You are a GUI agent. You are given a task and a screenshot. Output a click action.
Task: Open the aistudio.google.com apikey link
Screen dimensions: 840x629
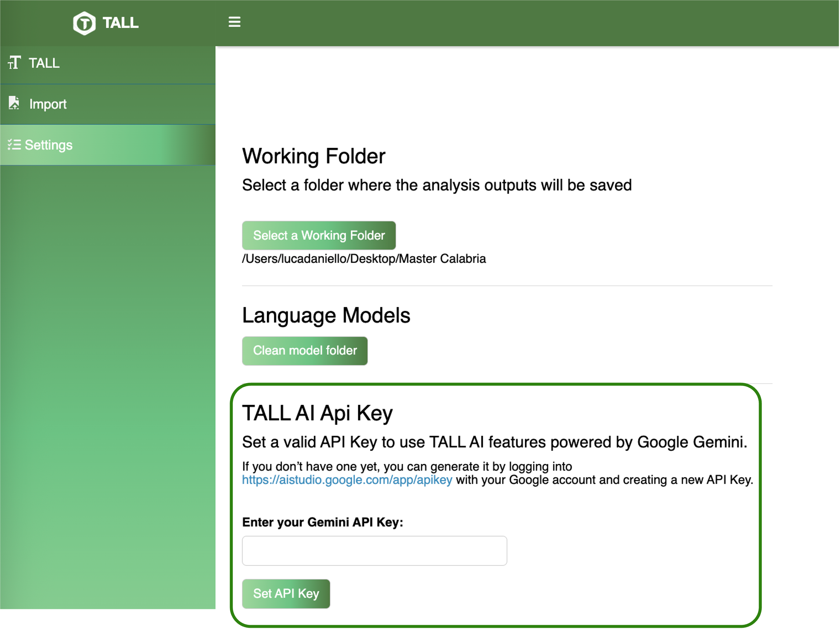[347, 480]
